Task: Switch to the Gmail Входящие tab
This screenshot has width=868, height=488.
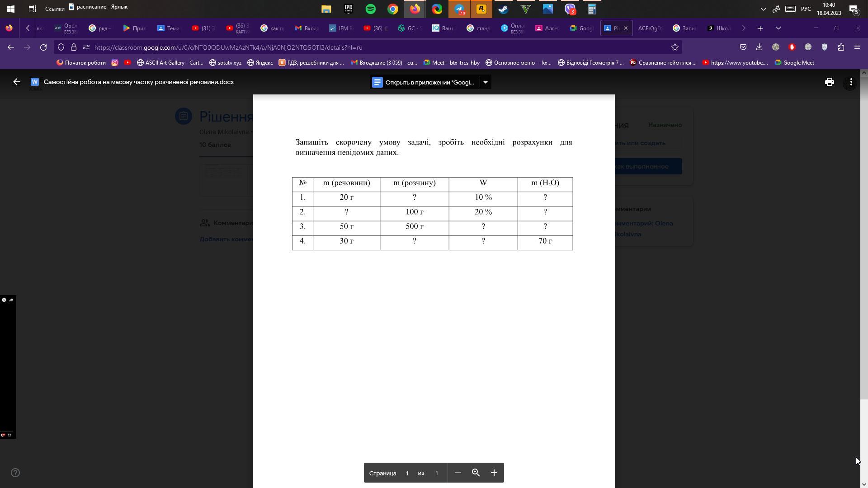Action: (307, 28)
